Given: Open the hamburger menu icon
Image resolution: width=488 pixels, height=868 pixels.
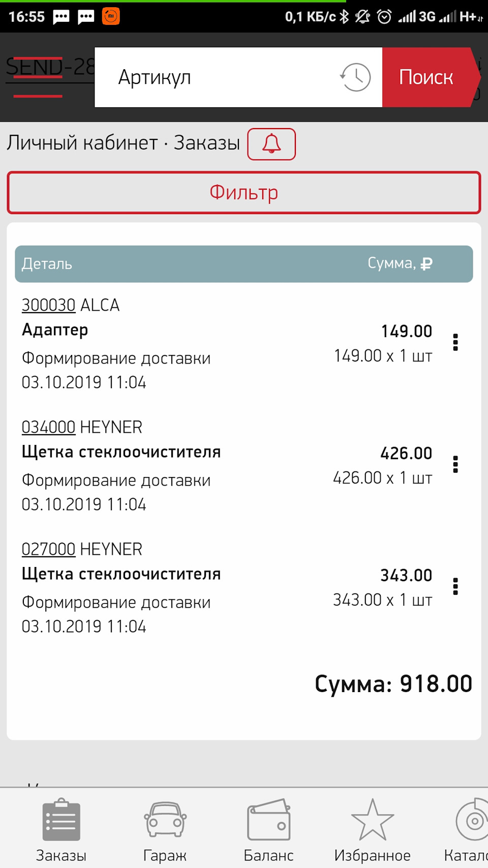Looking at the screenshot, I should 38,77.
